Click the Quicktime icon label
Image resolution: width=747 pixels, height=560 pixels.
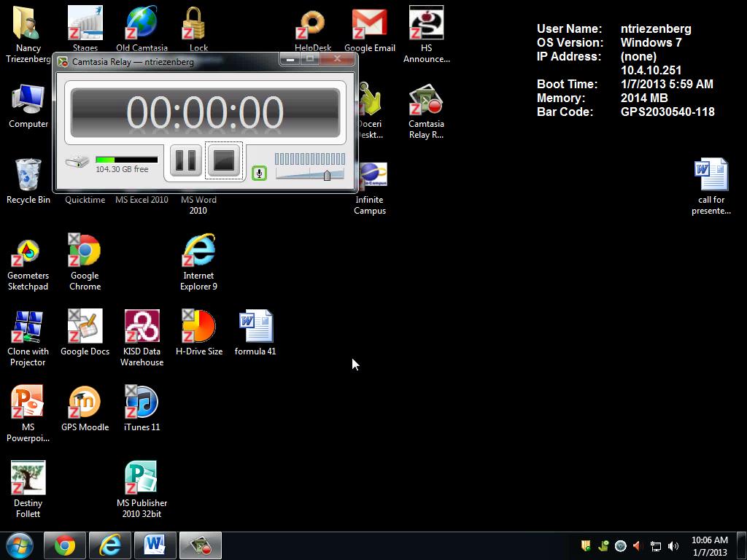pos(85,200)
